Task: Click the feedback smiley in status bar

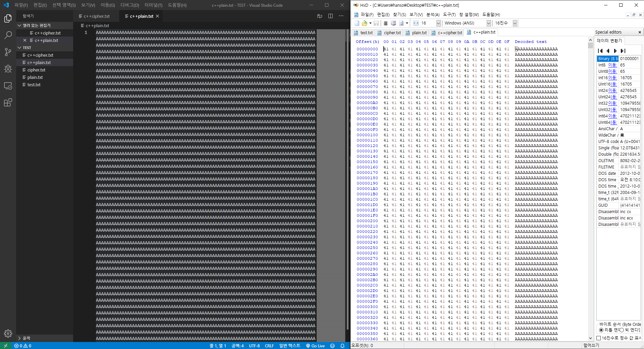Action: coord(332,346)
